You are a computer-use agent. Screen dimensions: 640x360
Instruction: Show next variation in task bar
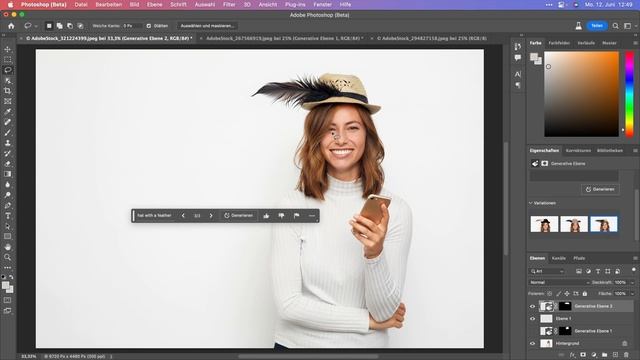click(211, 216)
